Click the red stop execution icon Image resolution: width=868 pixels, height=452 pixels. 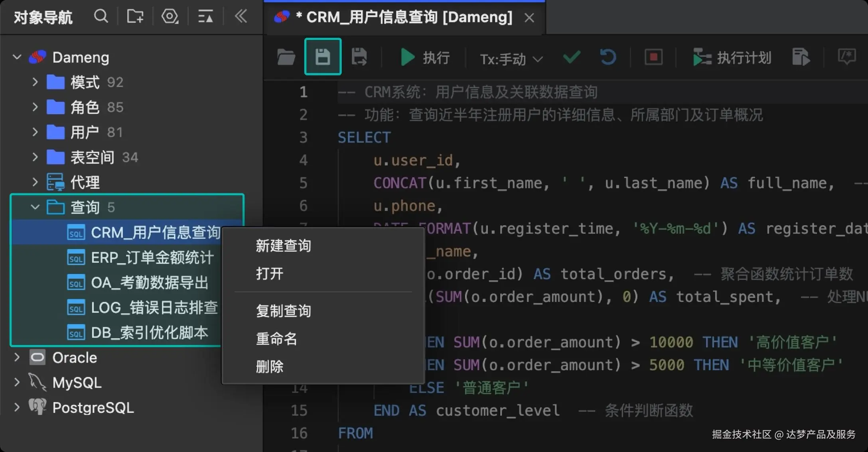[653, 57]
